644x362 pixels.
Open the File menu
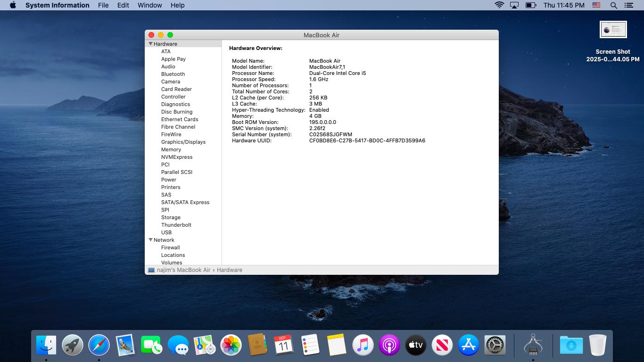click(x=103, y=5)
